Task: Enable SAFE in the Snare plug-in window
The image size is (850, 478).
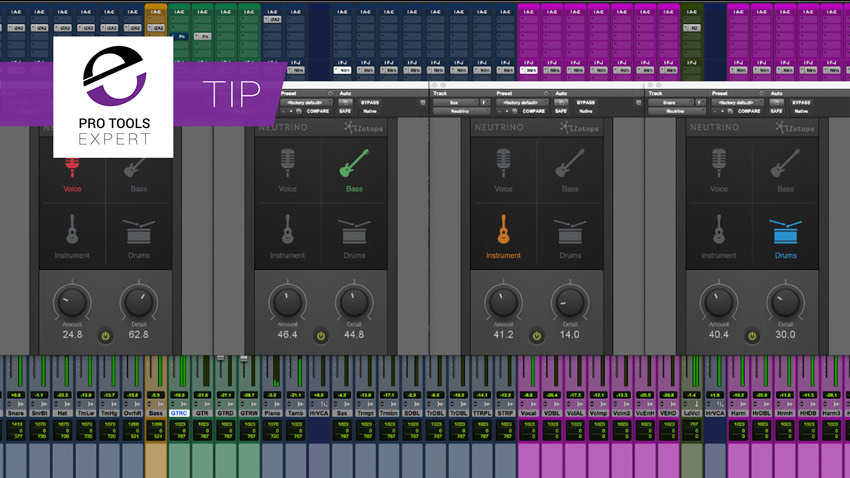Action: [x=776, y=111]
